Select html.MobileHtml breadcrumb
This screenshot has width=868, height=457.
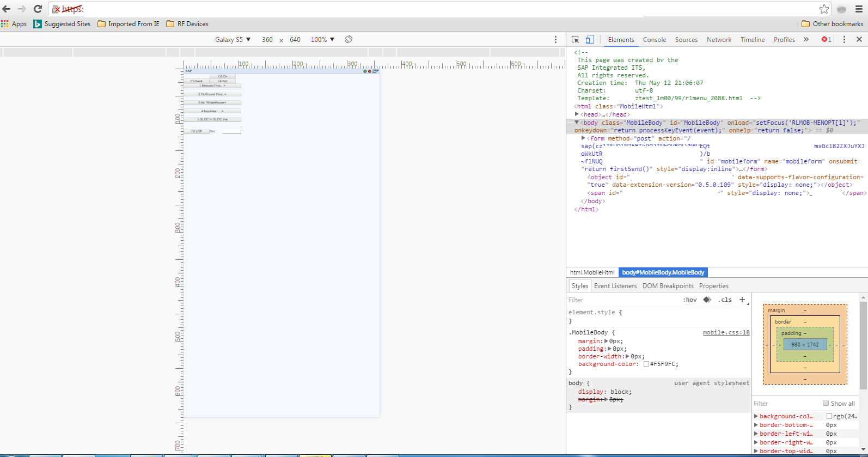tap(592, 272)
